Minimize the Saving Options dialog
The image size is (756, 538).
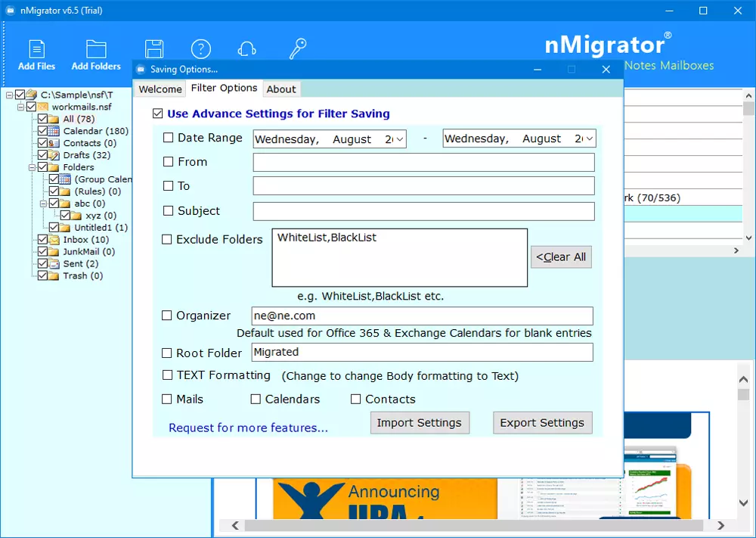point(538,70)
